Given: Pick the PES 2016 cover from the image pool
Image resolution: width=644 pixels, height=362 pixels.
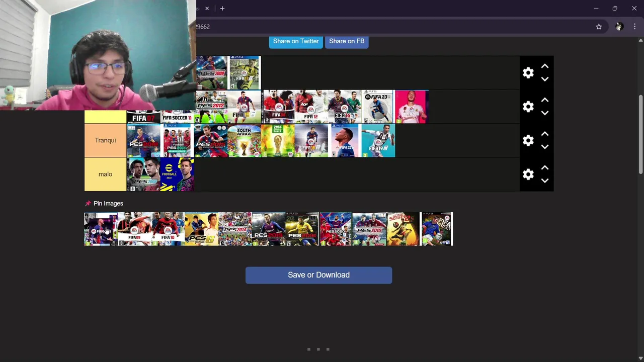Looking at the screenshot, I should click(302, 229).
